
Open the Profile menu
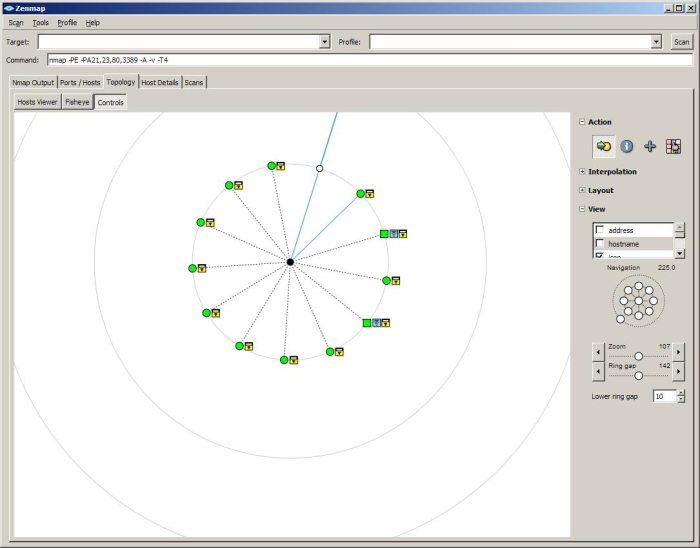click(67, 23)
